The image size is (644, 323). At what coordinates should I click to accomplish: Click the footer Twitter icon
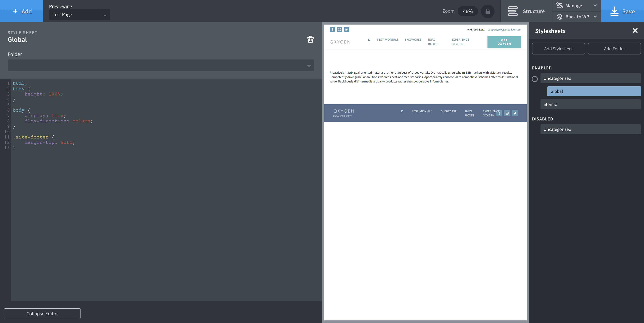point(515,113)
